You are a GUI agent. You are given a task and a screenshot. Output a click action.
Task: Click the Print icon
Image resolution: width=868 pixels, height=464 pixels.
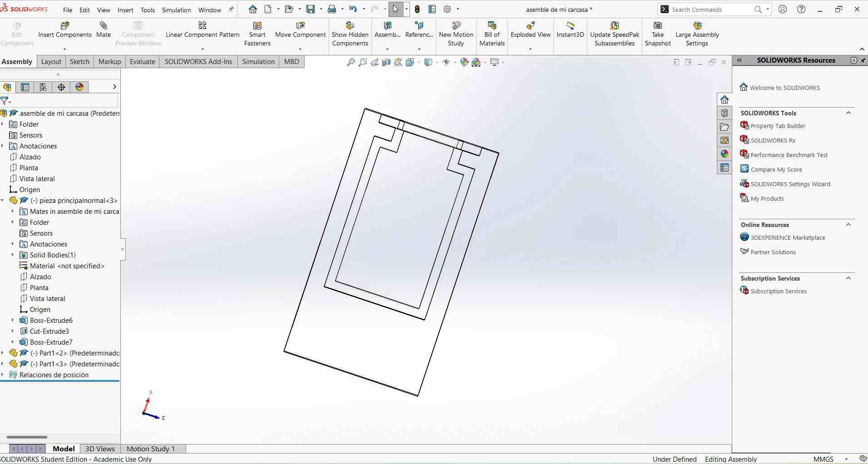tap(332, 9)
